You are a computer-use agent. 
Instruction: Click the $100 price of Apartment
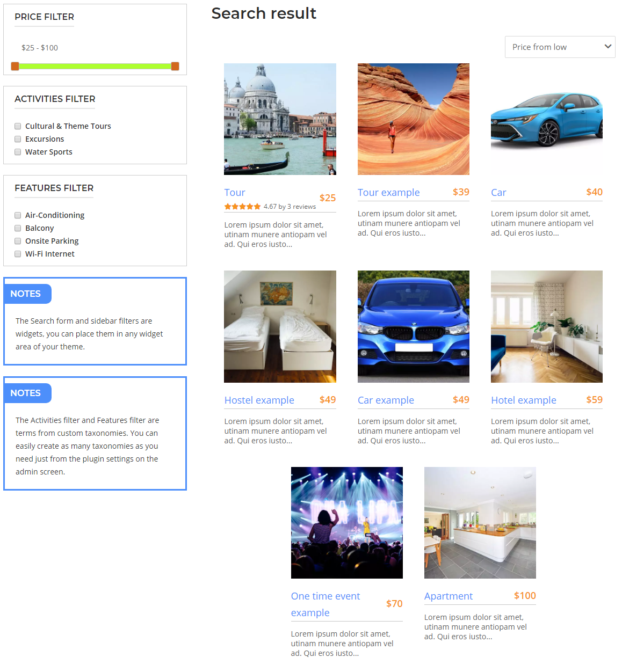[525, 596]
